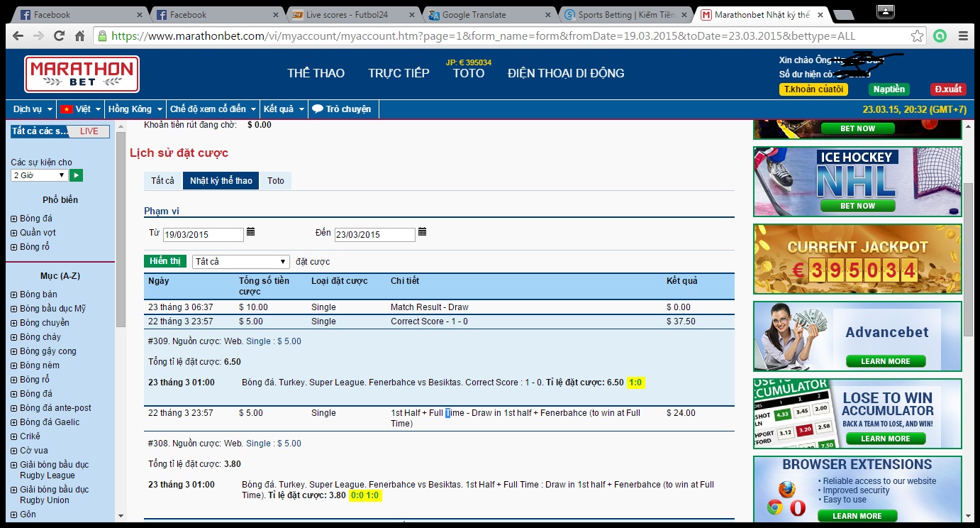Click the Opera icon in Browser Extensions ad

point(798,507)
